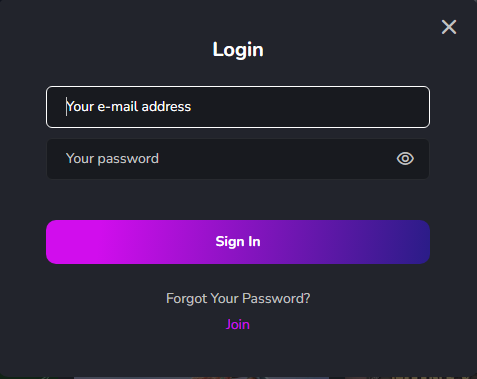Follow the magenta Join link

click(238, 325)
